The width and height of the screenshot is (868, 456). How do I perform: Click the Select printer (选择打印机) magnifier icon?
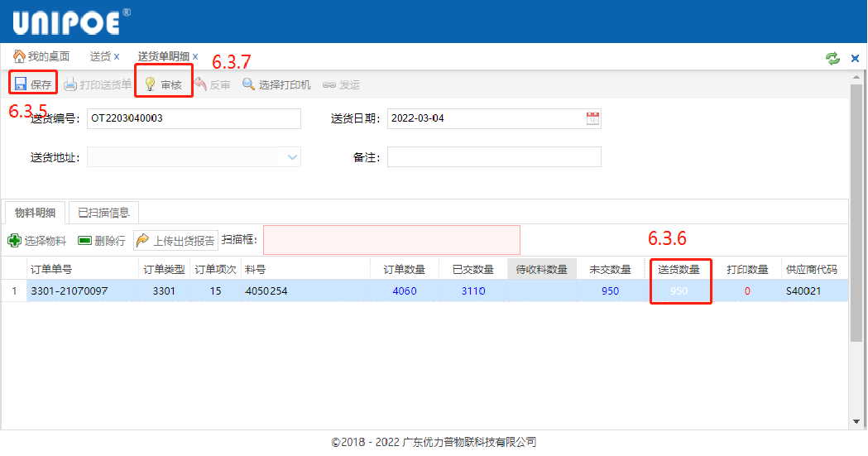point(248,84)
